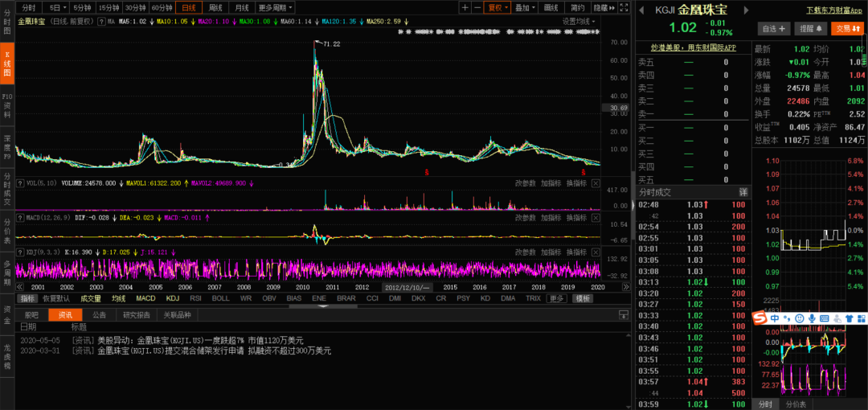The width and height of the screenshot is (868, 410).
Task: Zoom out chart with minus icon
Action: pos(477,7)
